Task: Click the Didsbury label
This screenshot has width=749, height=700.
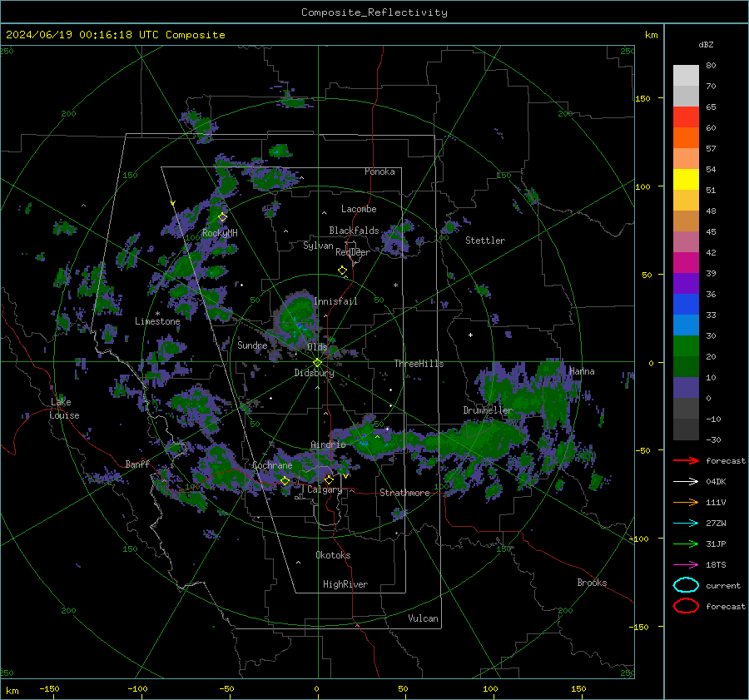Action: 314,373
